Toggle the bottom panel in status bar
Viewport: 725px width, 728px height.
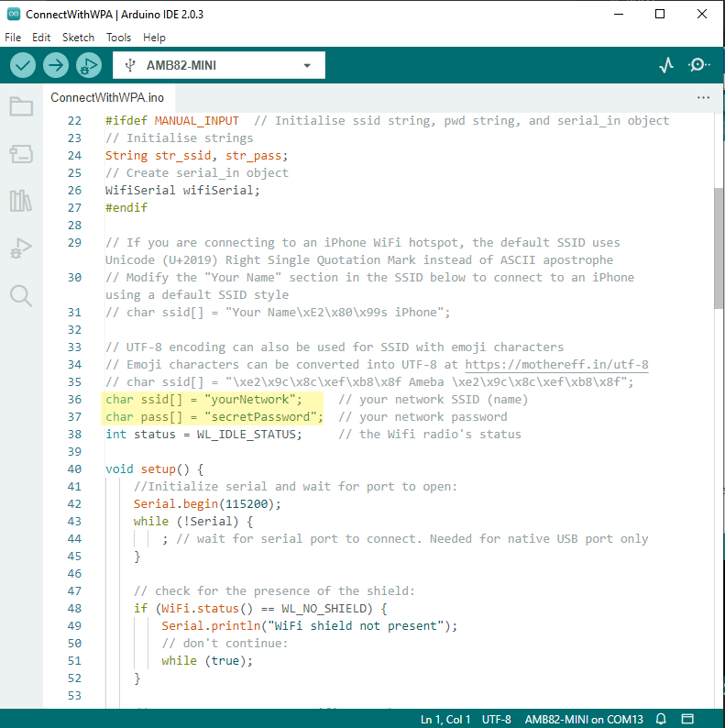point(688,719)
